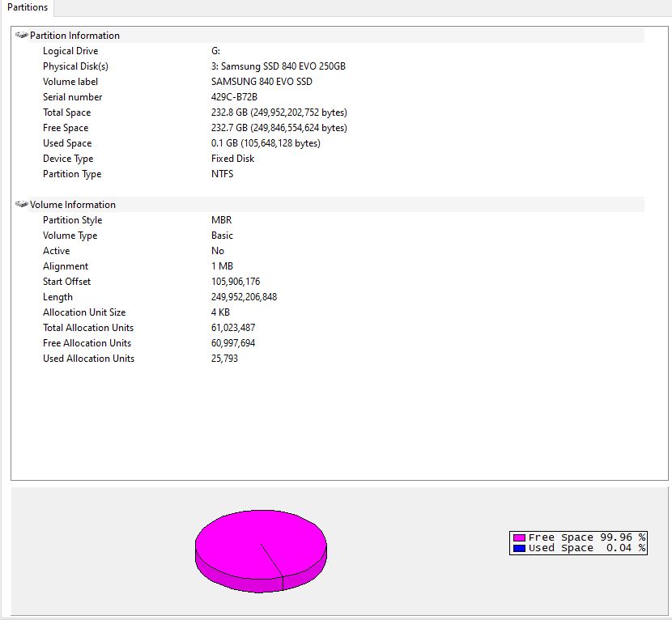The image size is (672, 620).
Task: Select 'Used Space 0.04 %' legend text
Action: pyautogui.click(x=587, y=548)
